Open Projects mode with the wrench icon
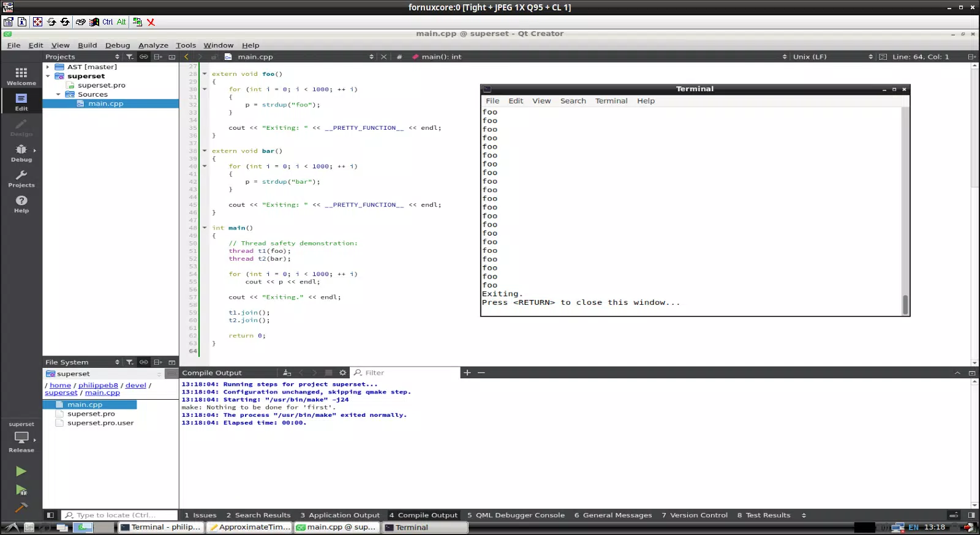Image resolution: width=980 pixels, height=535 pixels. click(21, 179)
